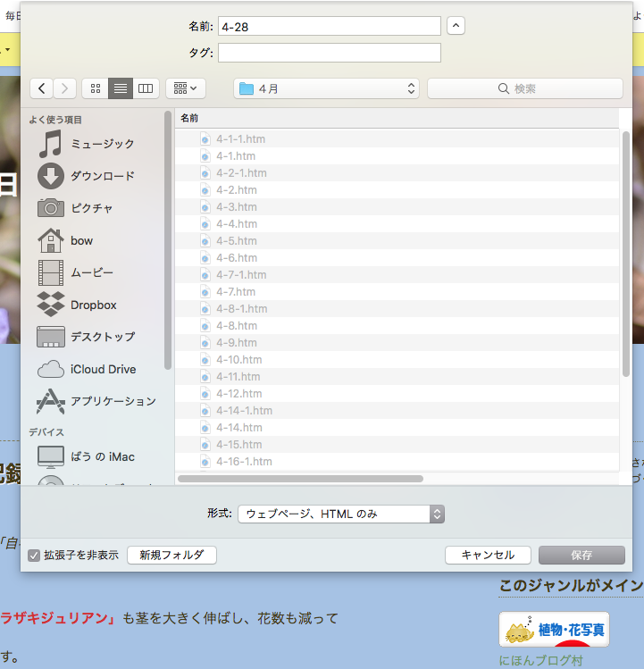Image resolution: width=644 pixels, height=669 pixels.
Task: Click the 4月 folder icon in path popup
Action: [247, 88]
